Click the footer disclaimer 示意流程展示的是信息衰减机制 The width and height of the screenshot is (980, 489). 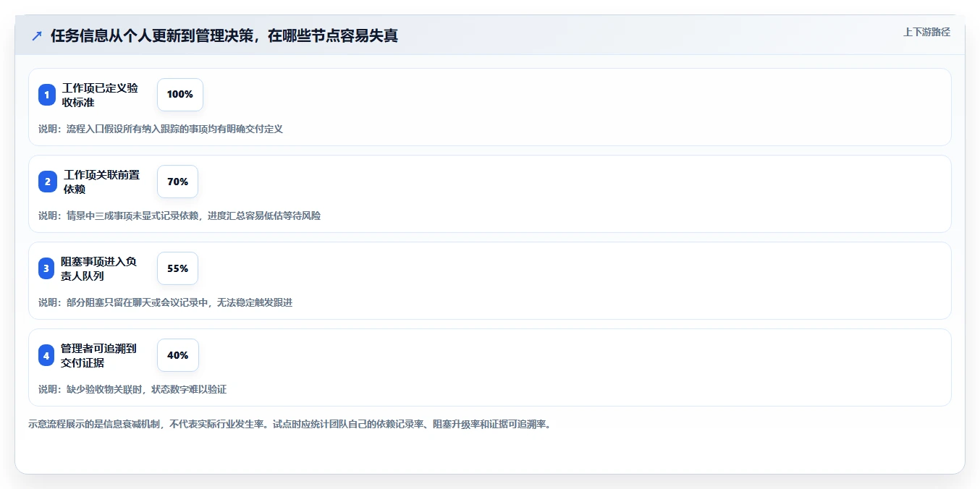tap(290, 424)
